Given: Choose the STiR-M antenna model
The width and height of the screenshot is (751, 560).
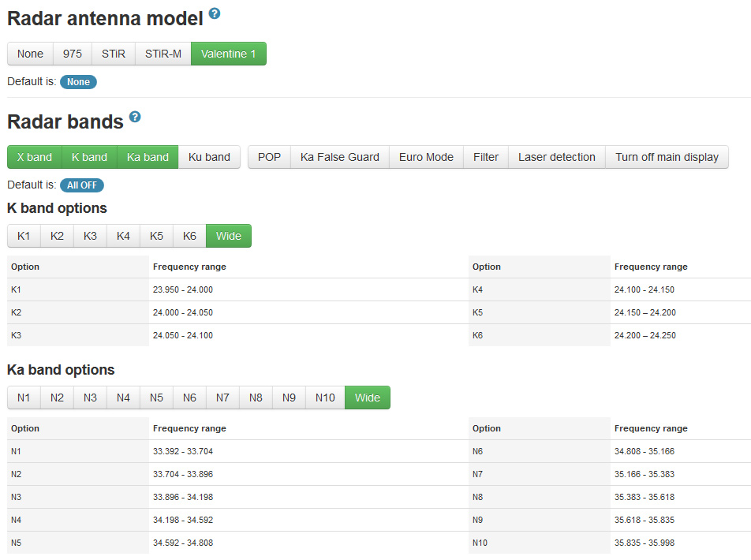Looking at the screenshot, I should coord(163,54).
